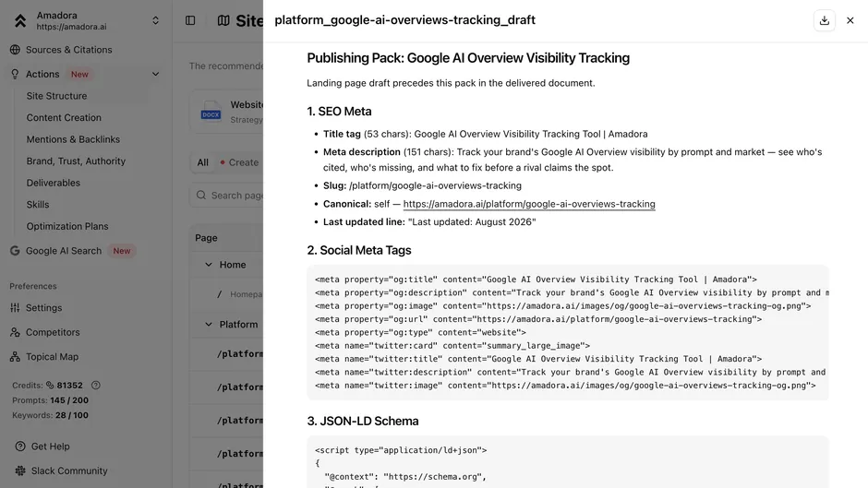Click the Actions lightbulb icon
The width and height of the screenshot is (868, 488).
click(15, 74)
